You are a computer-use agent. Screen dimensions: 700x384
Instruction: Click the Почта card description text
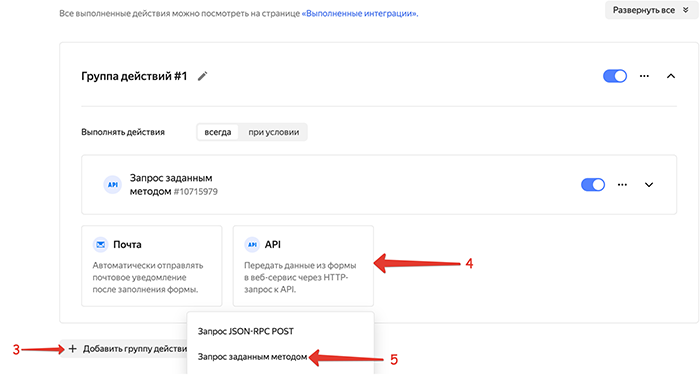coord(148,277)
